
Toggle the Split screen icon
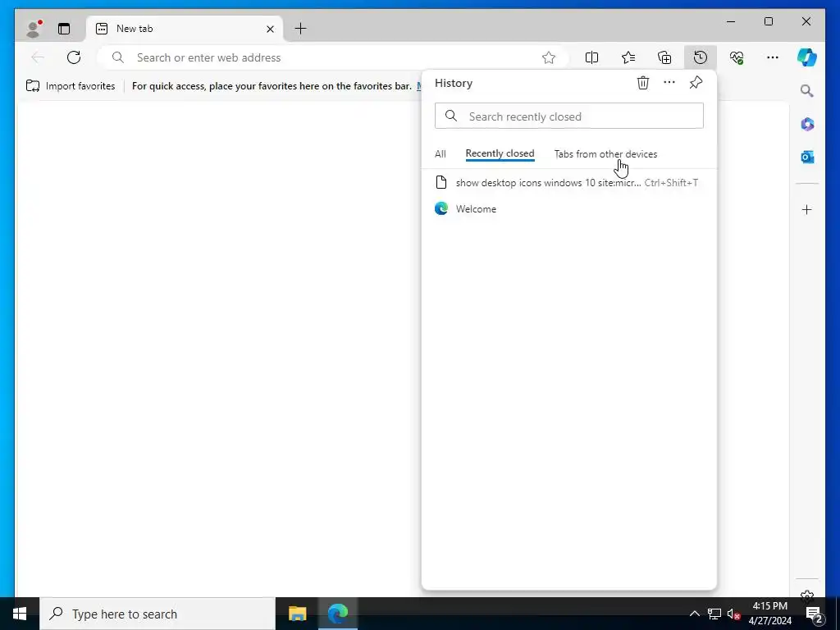point(592,57)
